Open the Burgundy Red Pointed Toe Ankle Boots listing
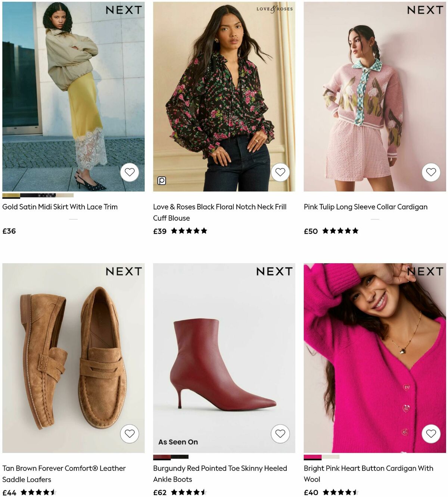 tap(220, 473)
